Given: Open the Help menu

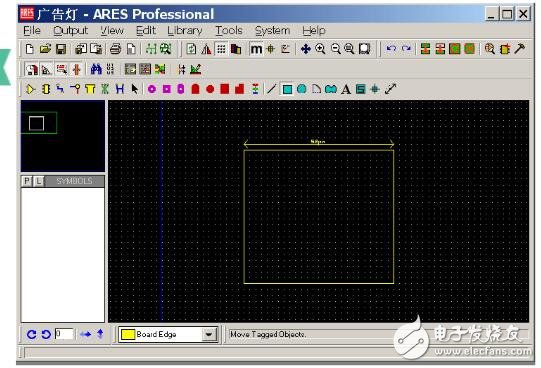Looking at the screenshot, I should (x=314, y=31).
